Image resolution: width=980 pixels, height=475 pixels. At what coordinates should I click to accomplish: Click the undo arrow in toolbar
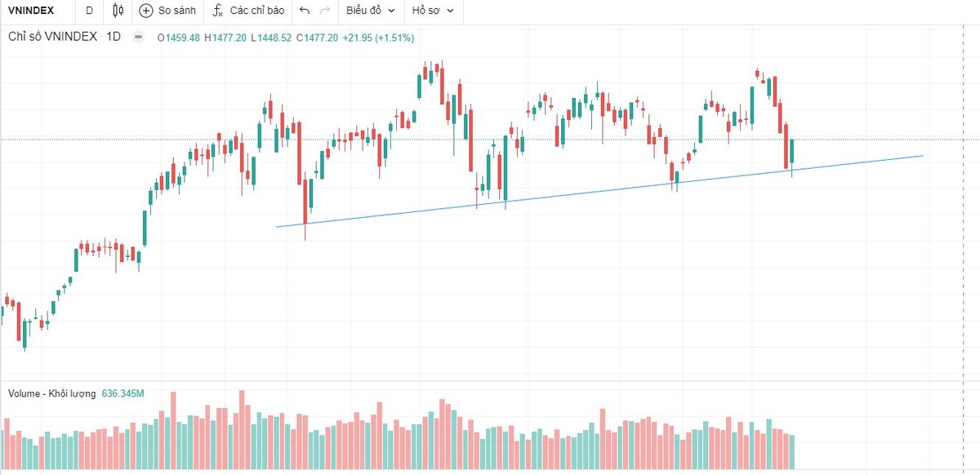pyautogui.click(x=305, y=11)
